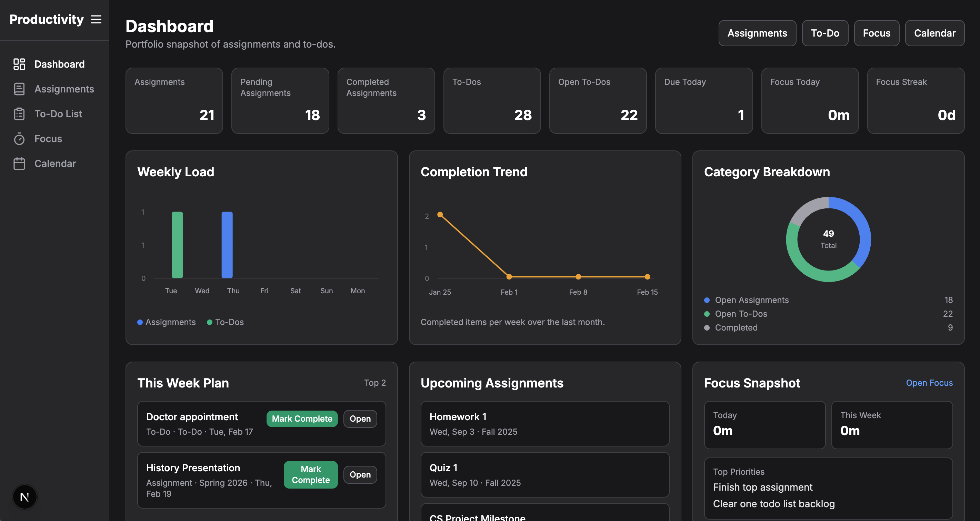Viewport: 980px width, 521px height.
Task: Click the Dashboard grid icon in sidebar
Action: (19, 64)
